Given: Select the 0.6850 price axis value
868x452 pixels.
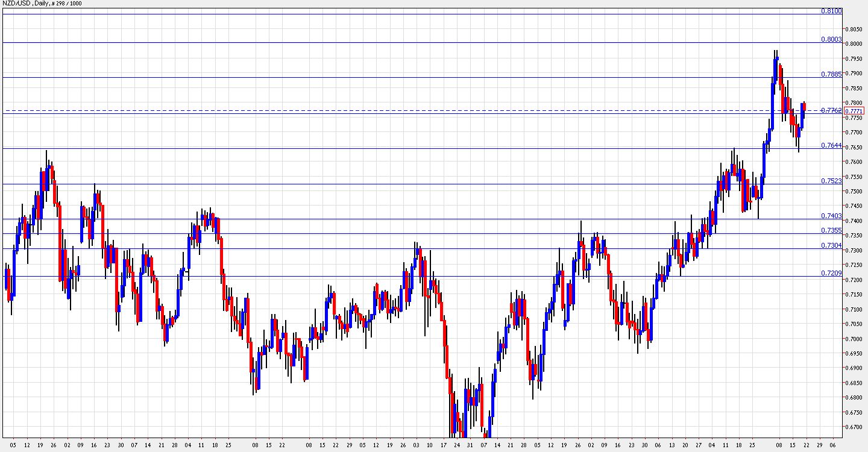Looking at the screenshot, I should (854, 383).
